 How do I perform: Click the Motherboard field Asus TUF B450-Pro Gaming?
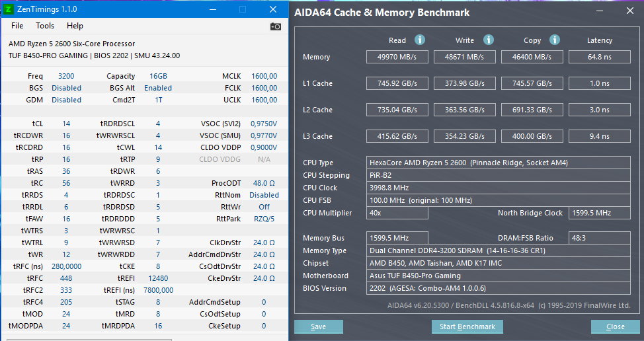(498, 276)
